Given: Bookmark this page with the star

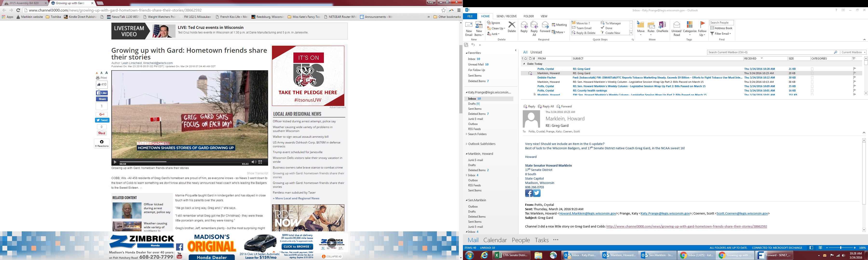Looking at the screenshot, I should (444, 10).
